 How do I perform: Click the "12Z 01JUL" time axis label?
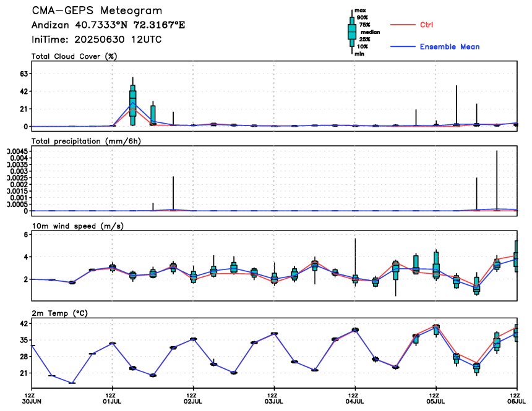(113, 399)
